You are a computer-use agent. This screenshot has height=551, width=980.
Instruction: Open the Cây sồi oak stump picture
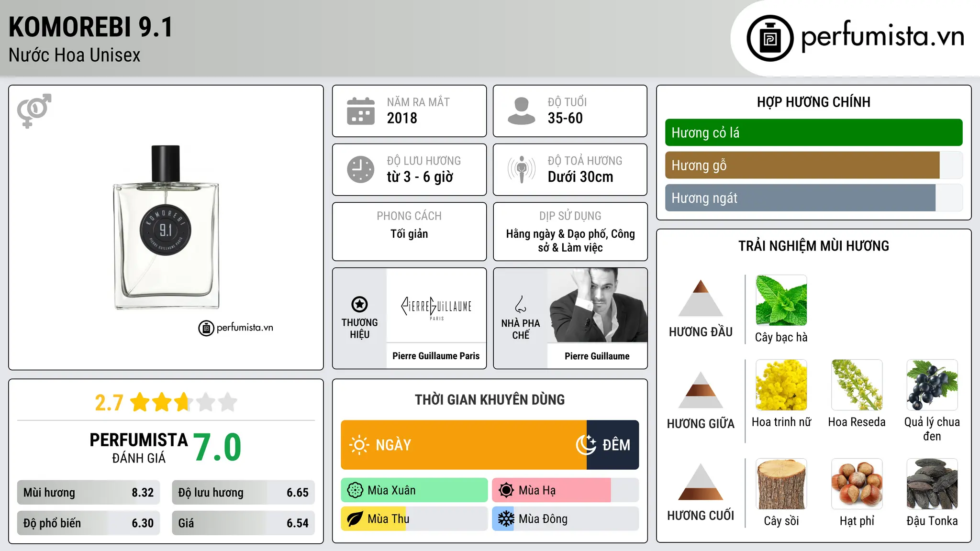(781, 484)
